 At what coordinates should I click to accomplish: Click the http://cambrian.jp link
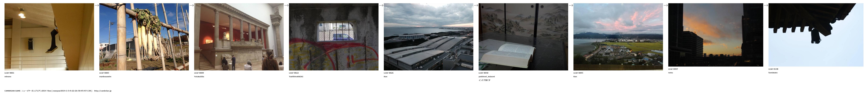[103, 91]
